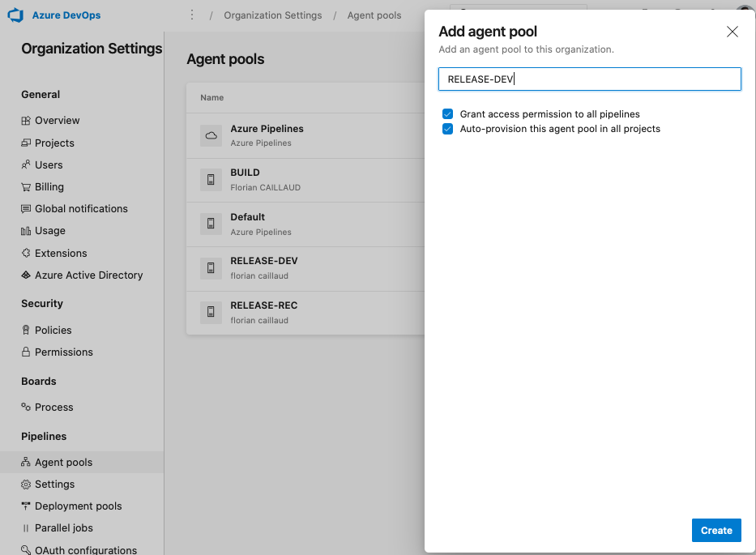Uncheck Auto-provision this agent pool in all projects
Image resolution: width=756 pixels, height=555 pixels.
(448, 129)
